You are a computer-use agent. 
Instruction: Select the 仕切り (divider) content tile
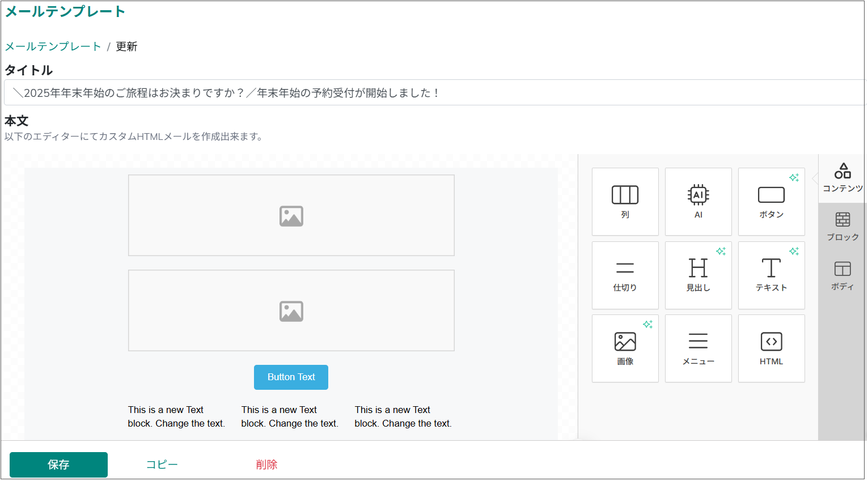click(625, 275)
